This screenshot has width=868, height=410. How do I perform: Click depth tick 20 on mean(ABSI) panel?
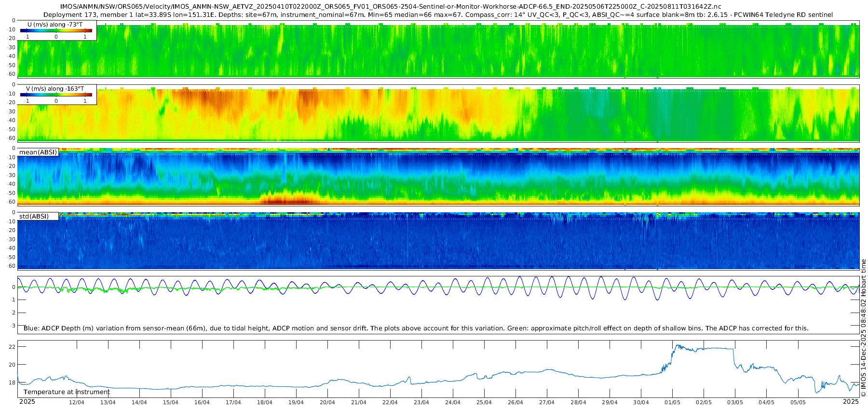pyautogui.click(x=12, y=166)
